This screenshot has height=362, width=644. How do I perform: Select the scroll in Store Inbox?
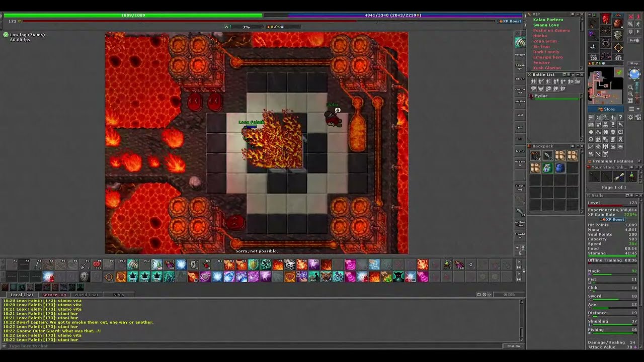coord(619,176)
